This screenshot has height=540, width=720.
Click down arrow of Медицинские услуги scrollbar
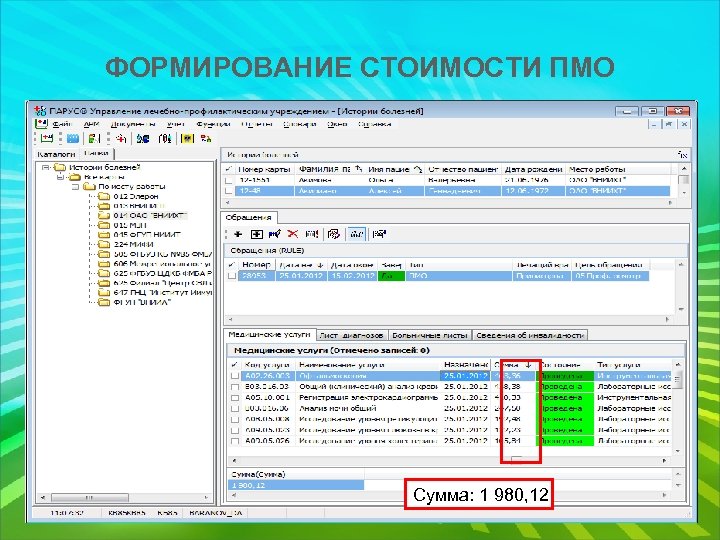click(x=678, y=452)
